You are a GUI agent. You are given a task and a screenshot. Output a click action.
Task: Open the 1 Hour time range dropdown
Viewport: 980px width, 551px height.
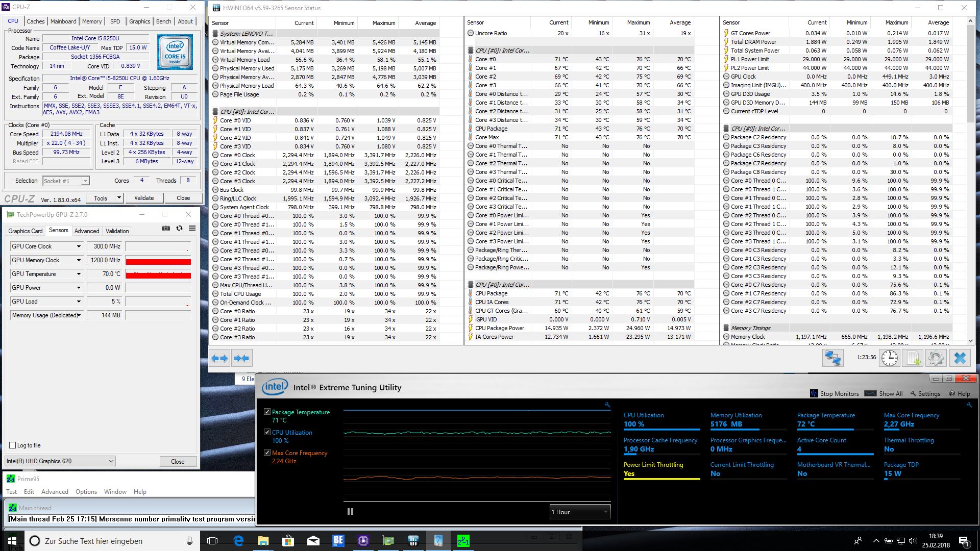pyautogui.click(x=580, y=512)
